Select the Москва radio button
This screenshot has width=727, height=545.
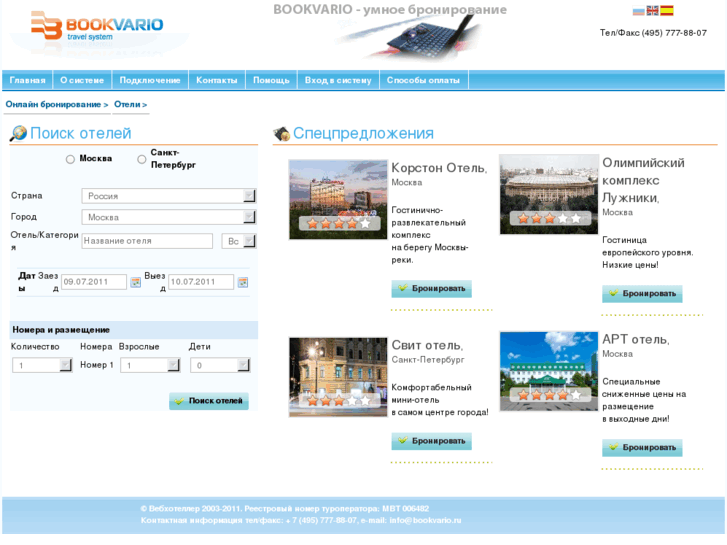point(70,159)
